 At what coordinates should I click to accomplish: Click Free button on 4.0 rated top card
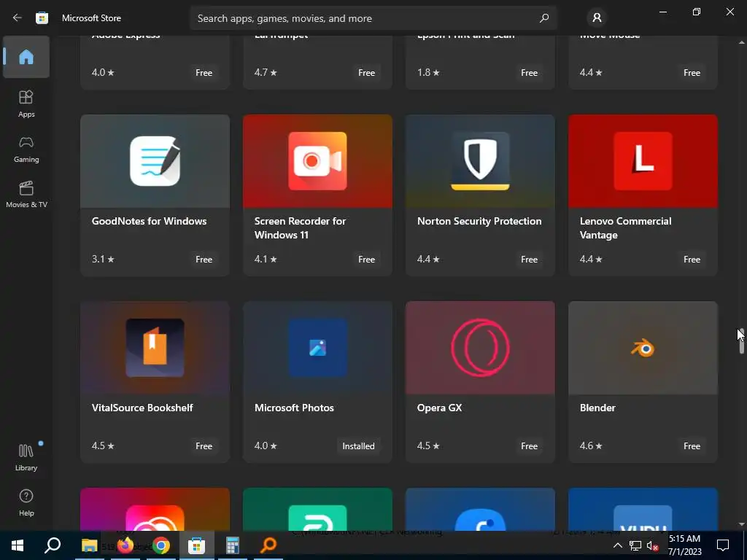pos(204,72)
